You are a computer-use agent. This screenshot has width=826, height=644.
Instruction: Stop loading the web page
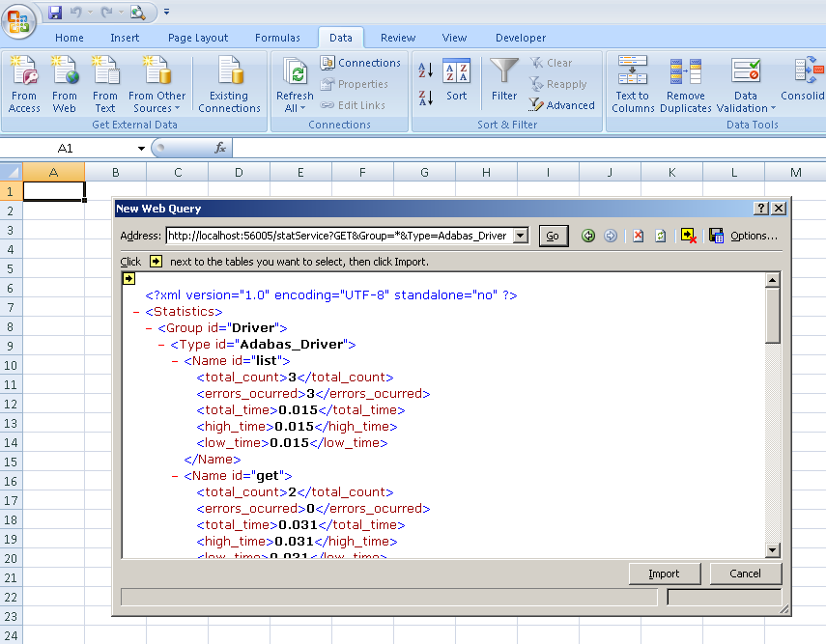[638, 236]
